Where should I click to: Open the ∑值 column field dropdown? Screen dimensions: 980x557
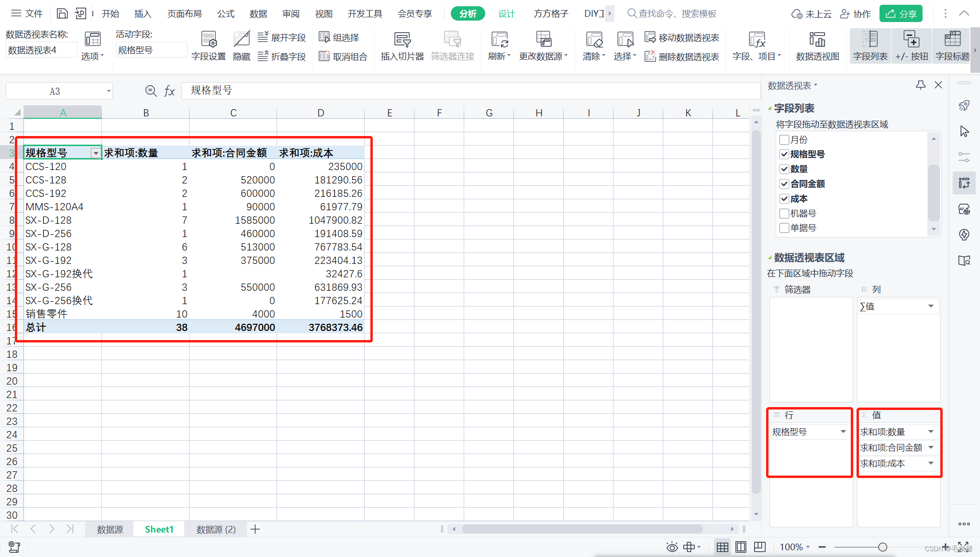pos(931,307)
